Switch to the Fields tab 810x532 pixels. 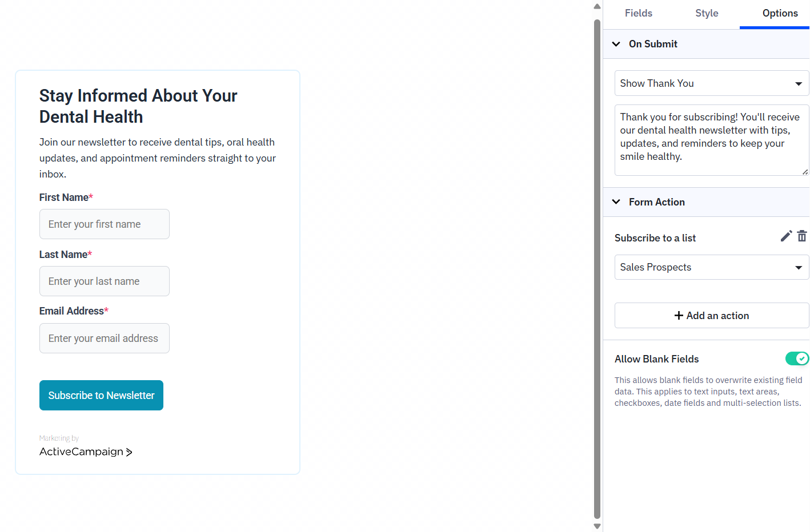point(638,13)
